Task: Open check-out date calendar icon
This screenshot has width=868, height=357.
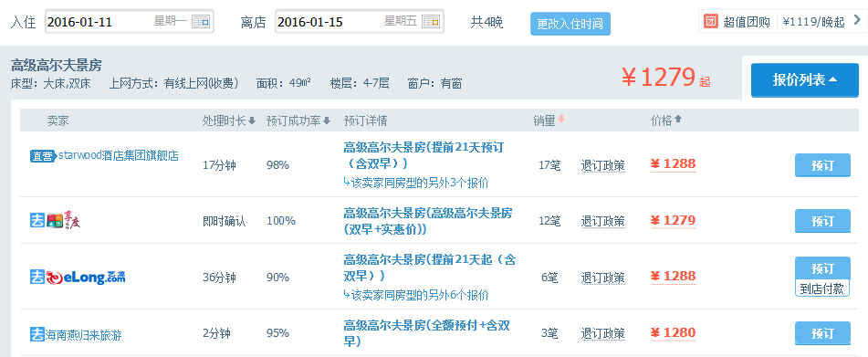Action: (x=431, y=22)
